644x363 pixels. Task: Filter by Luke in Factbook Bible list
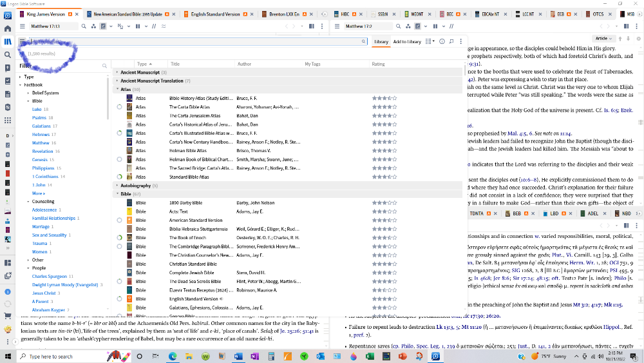click(x=37, y=110)
